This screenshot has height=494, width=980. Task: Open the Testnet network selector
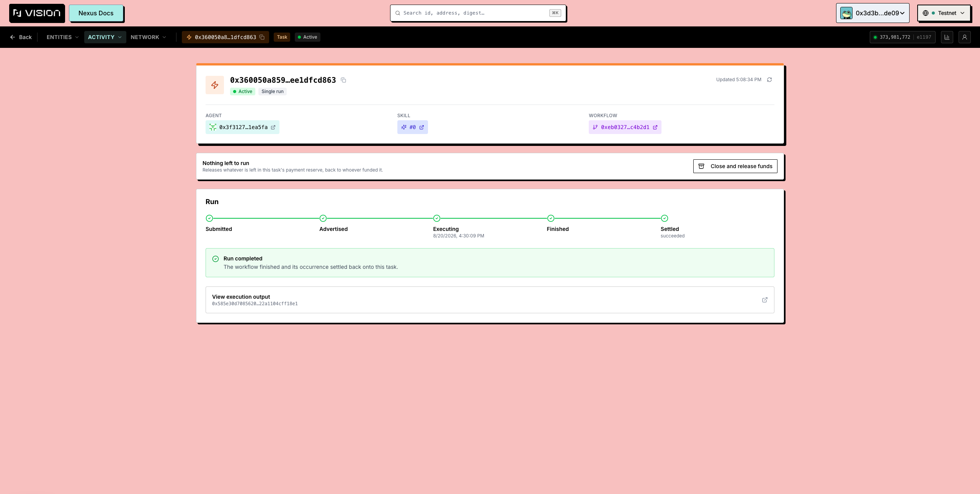[x=944, y=13]
